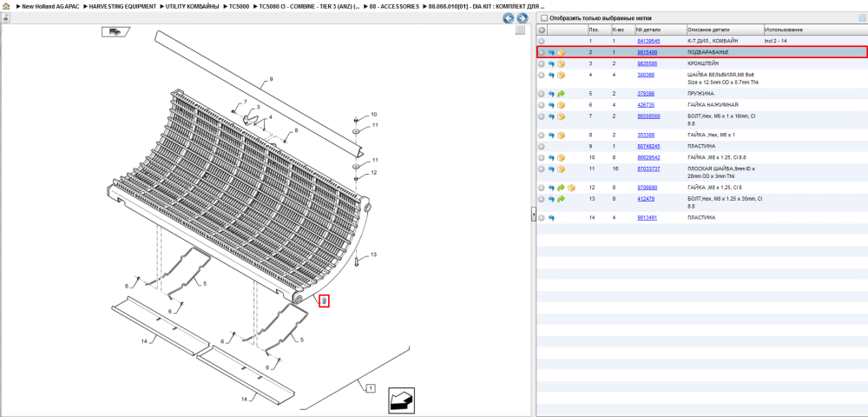Click the gray square at diagram's top-right corner
This screenshot has height=417, width=868.
520,30
